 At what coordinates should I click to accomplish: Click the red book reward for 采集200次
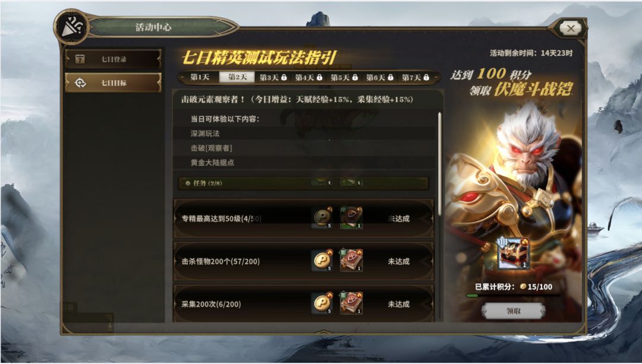pyautogui.click(x=351, y=303)
